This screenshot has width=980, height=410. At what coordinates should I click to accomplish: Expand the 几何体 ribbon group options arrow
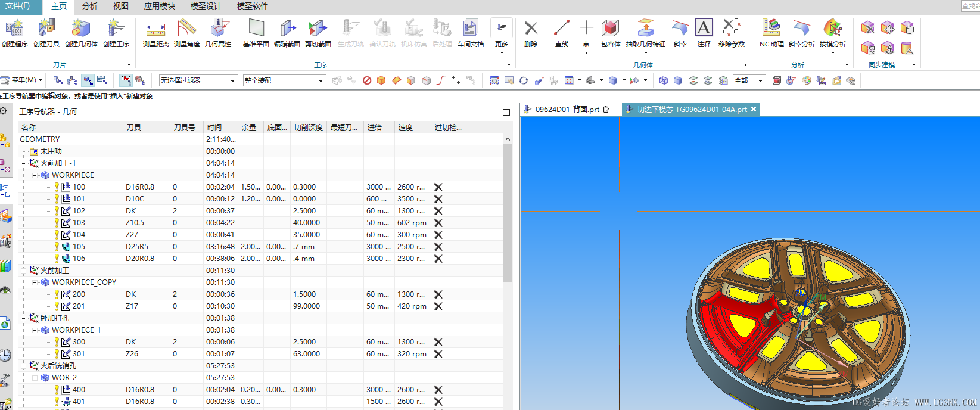click(x=745, y=65)
